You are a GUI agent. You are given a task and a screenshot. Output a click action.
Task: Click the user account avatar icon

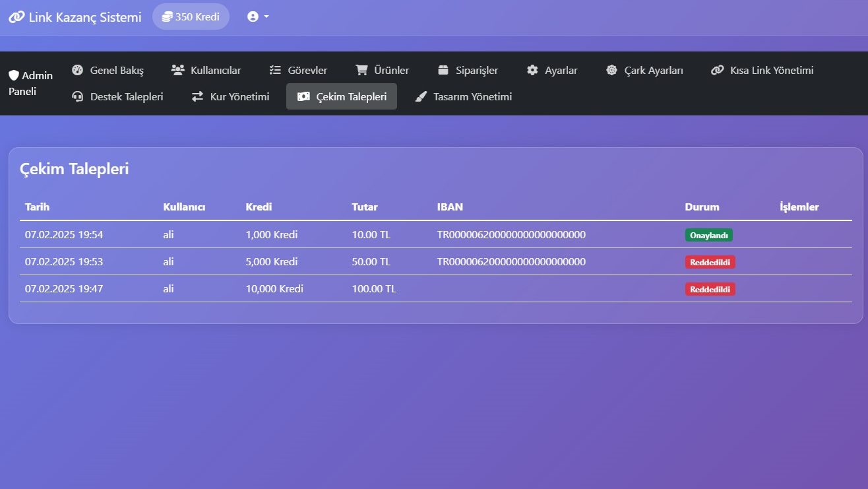click(x=253, y=16)
